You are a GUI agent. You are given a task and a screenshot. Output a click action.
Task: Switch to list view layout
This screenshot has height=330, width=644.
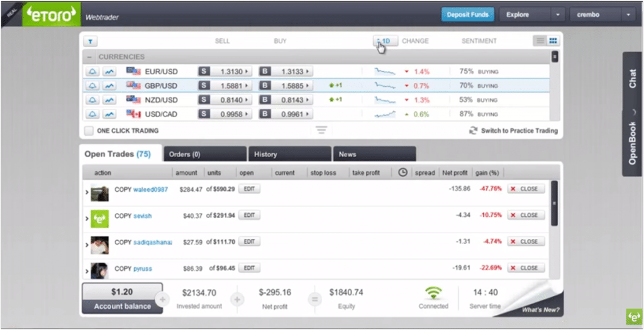click(x=540, y=41)
